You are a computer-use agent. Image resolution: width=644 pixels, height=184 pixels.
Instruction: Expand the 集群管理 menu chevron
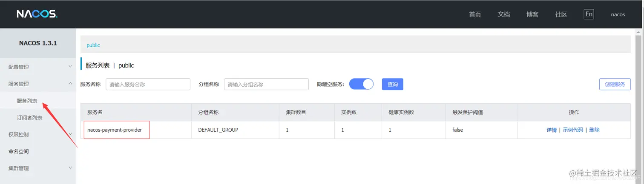coord(70,168)
